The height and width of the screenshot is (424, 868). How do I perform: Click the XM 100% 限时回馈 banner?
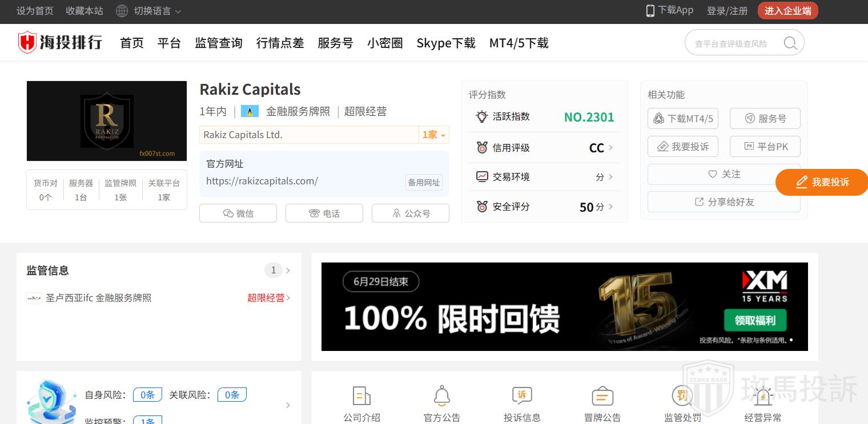tap(564, 306)
